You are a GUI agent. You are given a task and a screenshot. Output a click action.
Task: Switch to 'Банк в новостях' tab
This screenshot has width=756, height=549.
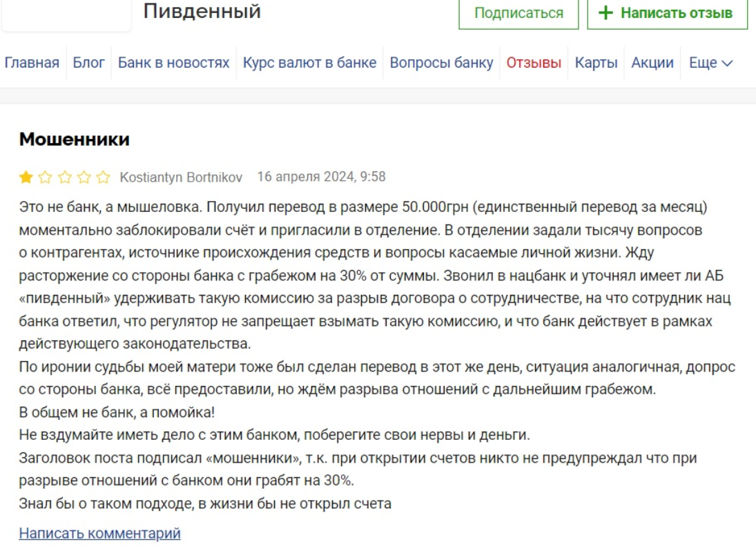(173, 63)
